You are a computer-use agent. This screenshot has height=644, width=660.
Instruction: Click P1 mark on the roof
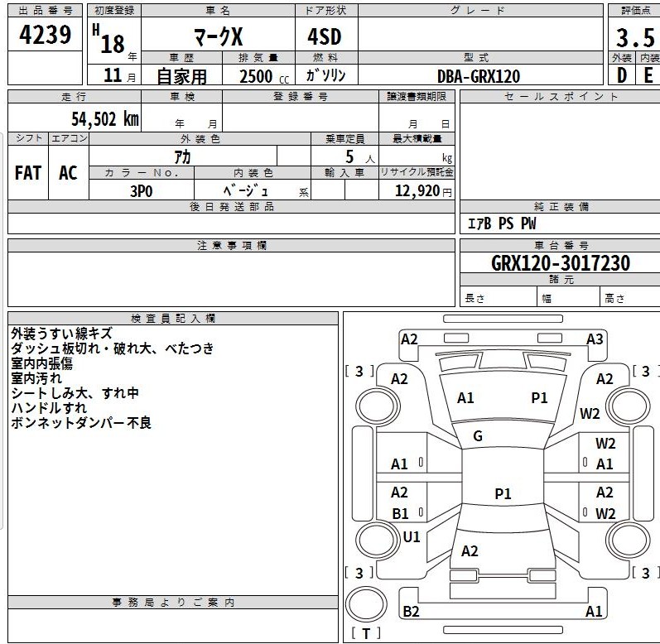(x=503, y=493)
